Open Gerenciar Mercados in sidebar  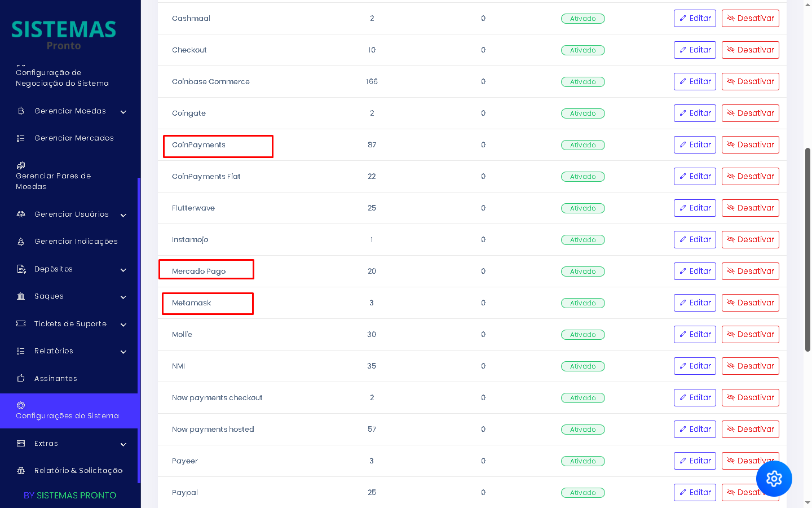point(74,138)
